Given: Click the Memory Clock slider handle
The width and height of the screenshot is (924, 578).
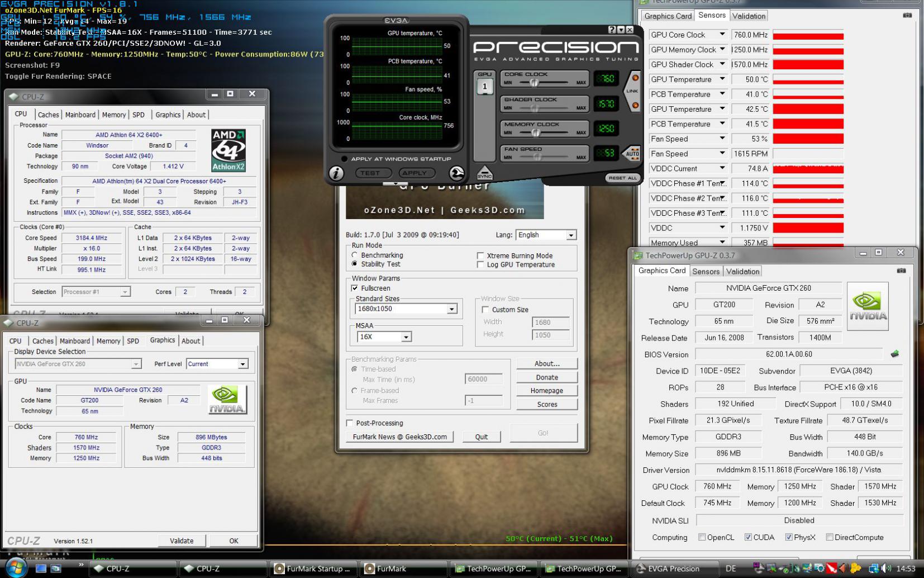Looking at the screenshot, I should click(x=535, y=132).
